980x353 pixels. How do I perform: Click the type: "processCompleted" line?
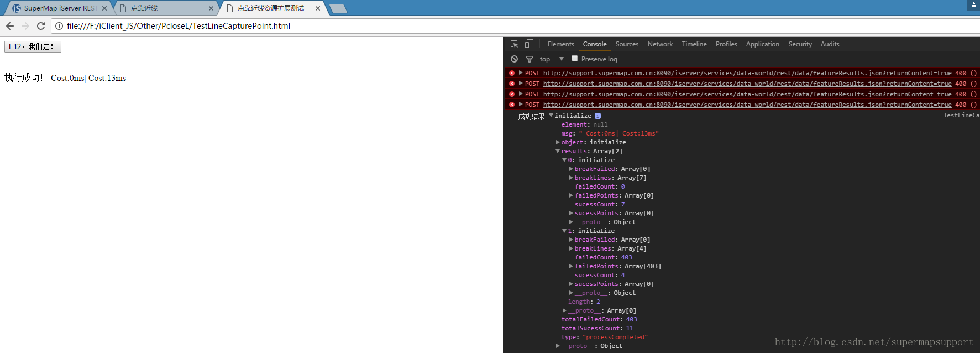pyautogui.click(x=605, y=337)
